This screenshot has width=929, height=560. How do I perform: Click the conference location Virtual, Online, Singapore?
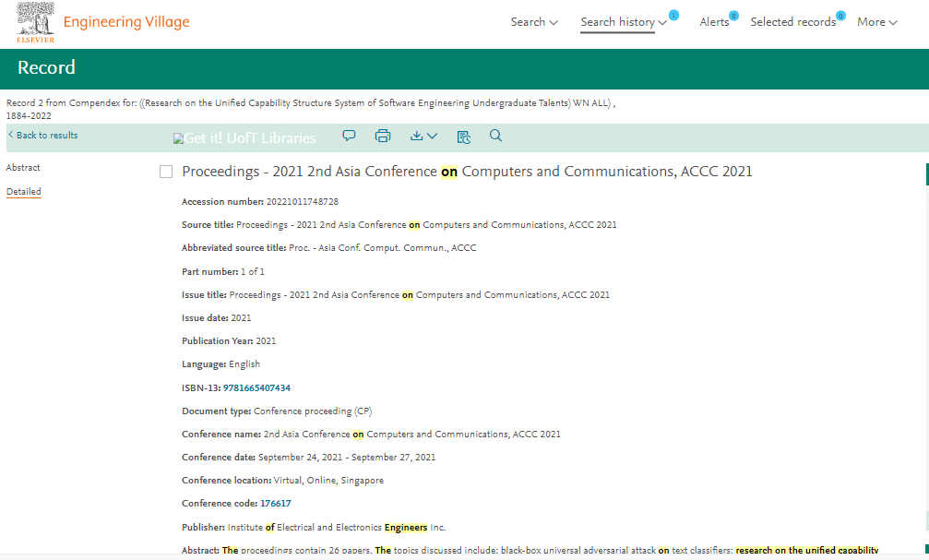(328, 481)
